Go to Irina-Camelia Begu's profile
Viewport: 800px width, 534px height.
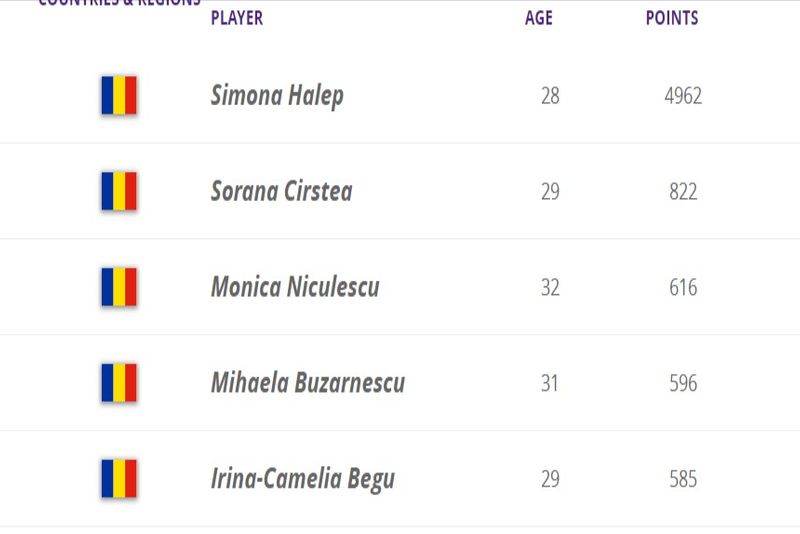pyautogui.click(x=302, y=479)
